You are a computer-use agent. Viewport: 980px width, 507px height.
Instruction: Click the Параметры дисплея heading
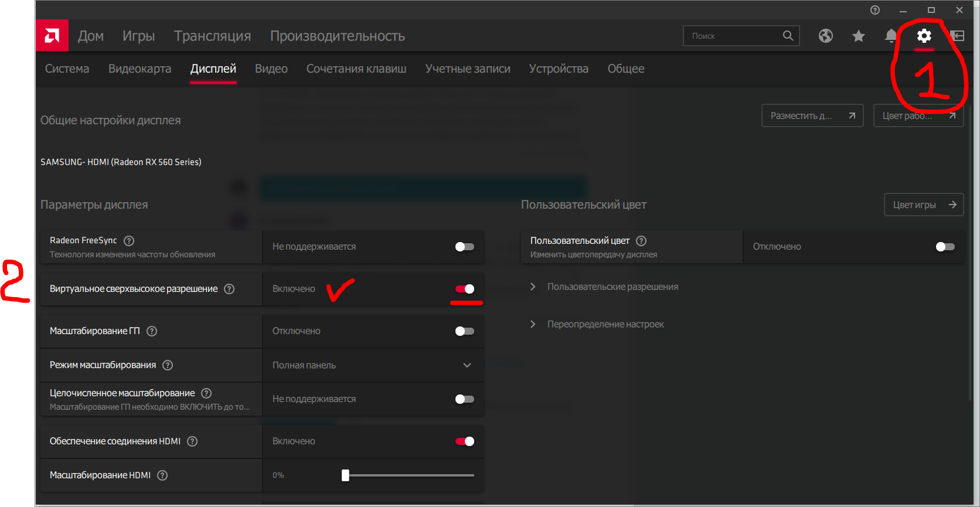point(94,205)
